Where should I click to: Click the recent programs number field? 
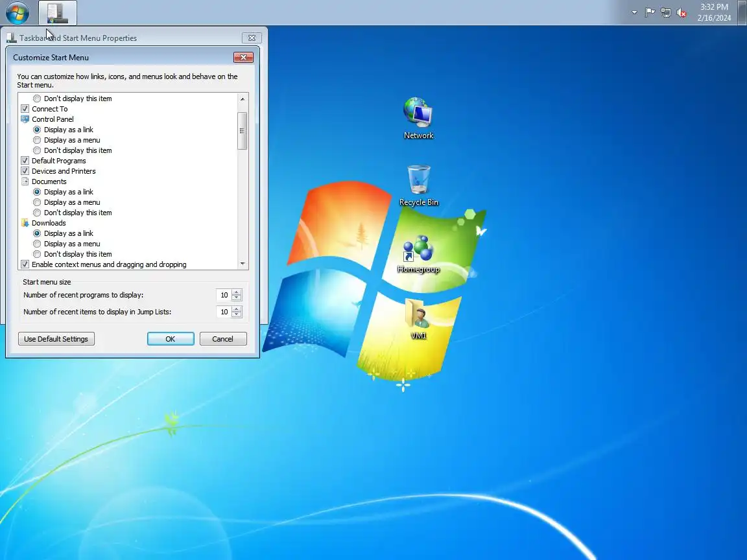[x=224, y=296]
